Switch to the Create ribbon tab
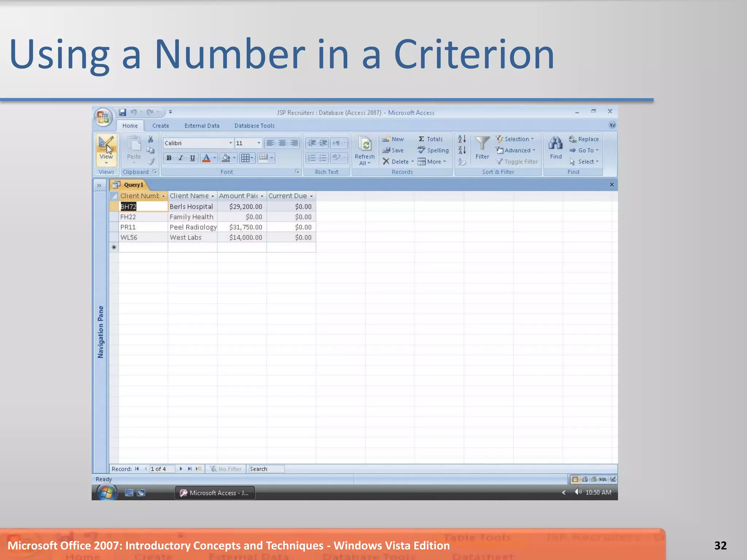 [160, 126]
